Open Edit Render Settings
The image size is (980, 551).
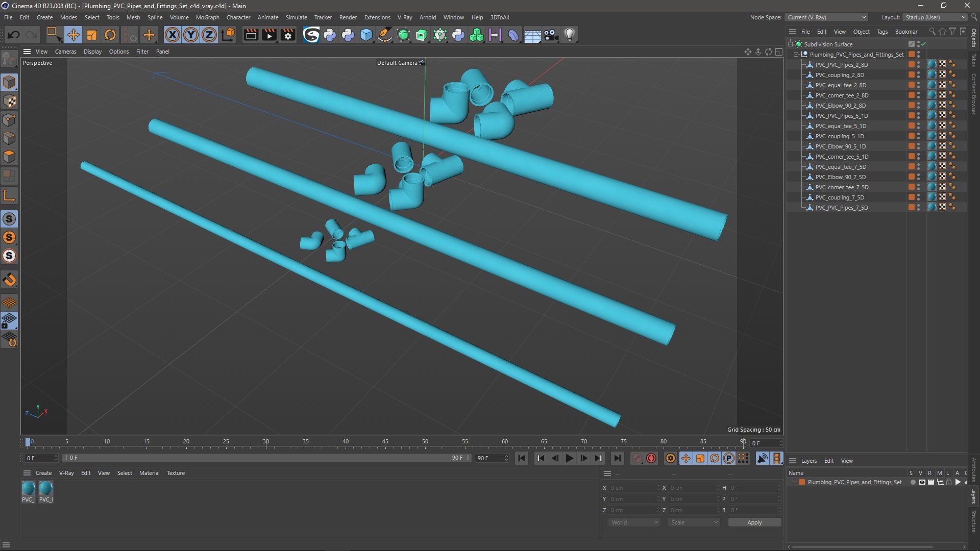click(x=288, y=35)
